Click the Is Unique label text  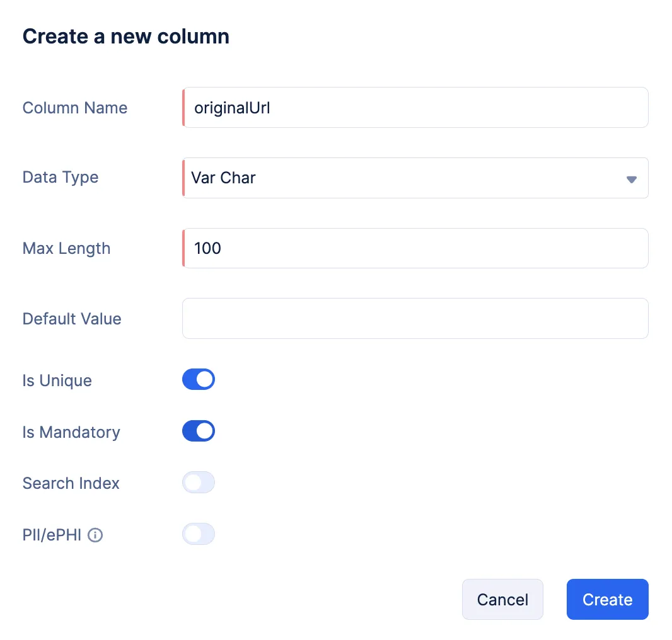pyautogui.click(x=57, y=380)
